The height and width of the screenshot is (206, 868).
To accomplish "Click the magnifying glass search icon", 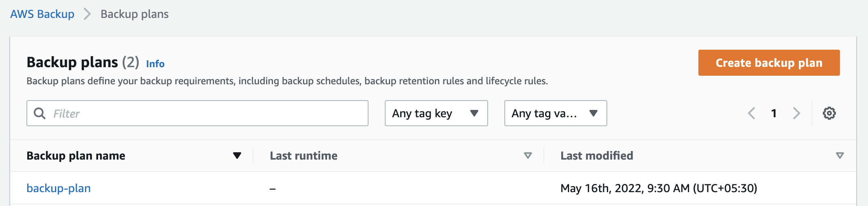I will 39,113.
